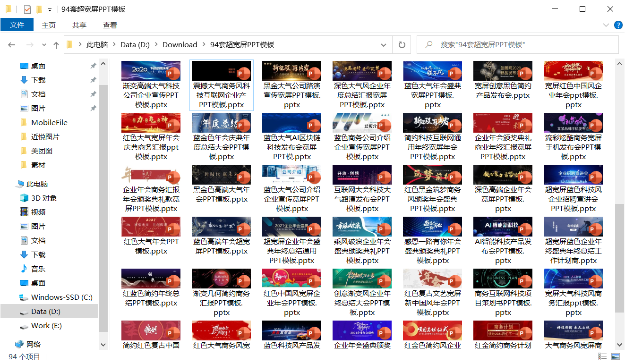Click Data (D:) in the address path
Screen dimensions: 625x364
[x=135, y=45]
